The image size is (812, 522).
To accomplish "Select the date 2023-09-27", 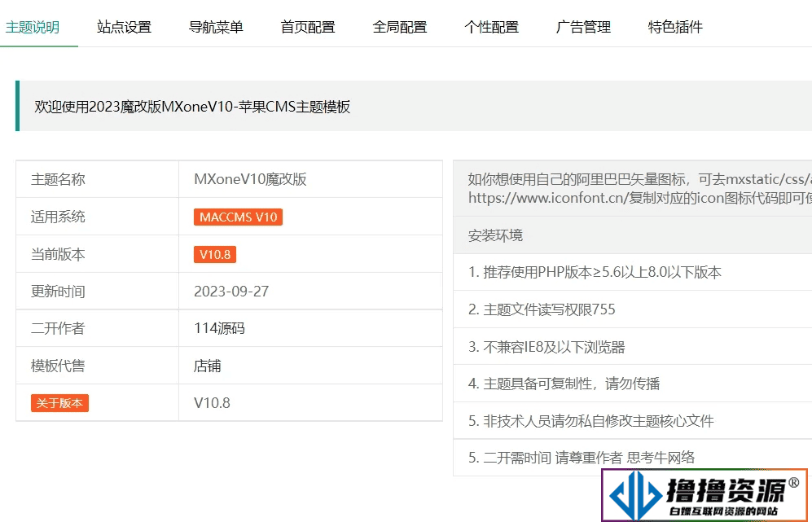I will tap(231, 291).
